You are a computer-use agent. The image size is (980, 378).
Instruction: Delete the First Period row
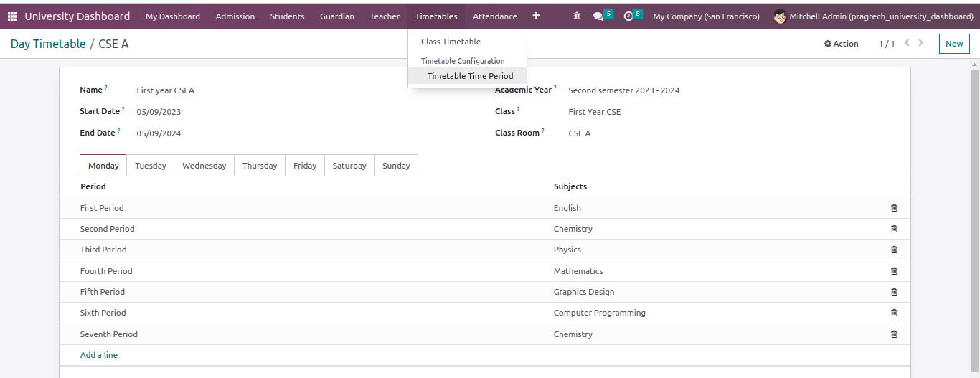click(894, 208)
